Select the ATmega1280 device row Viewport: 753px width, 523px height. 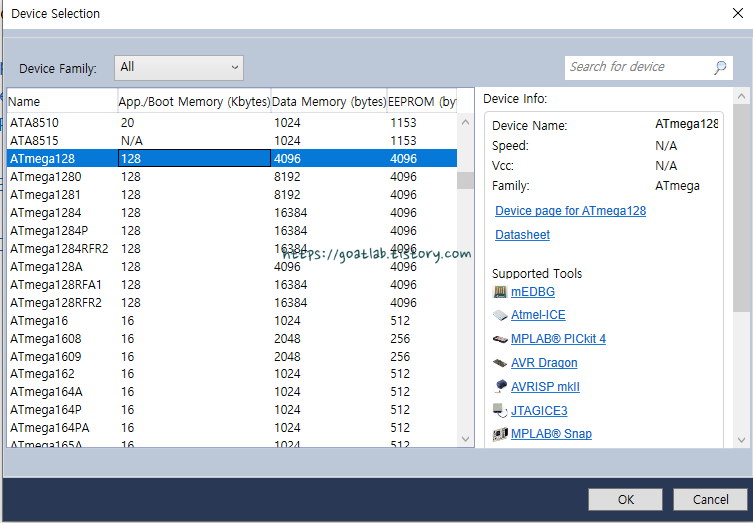tap(232, 177)
